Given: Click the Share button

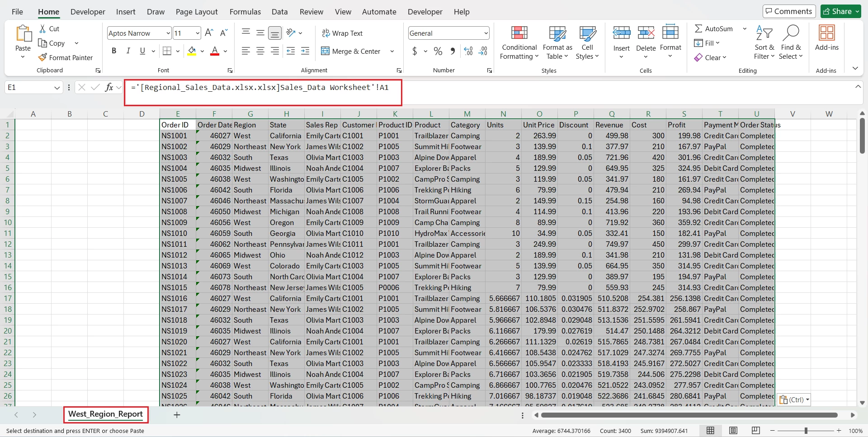Looking at the screenshot, I should [840, 11].
